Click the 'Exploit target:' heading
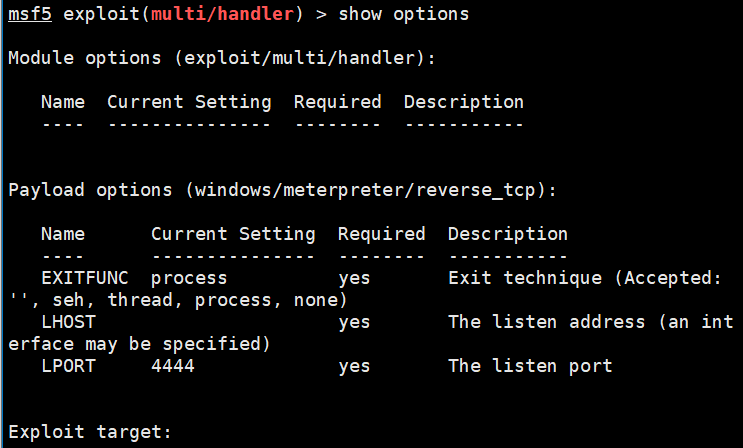 (90, 432)
